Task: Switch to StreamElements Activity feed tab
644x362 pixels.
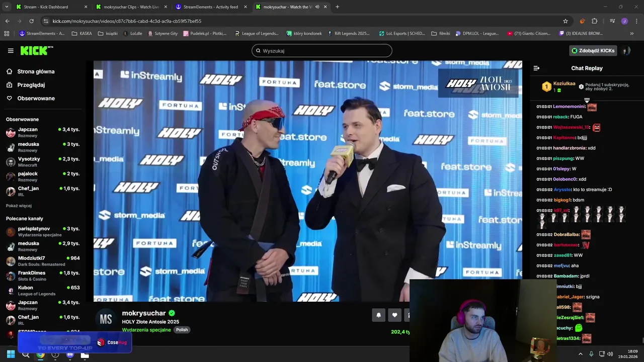Action: pyautogui.click(x=211, y=7)
